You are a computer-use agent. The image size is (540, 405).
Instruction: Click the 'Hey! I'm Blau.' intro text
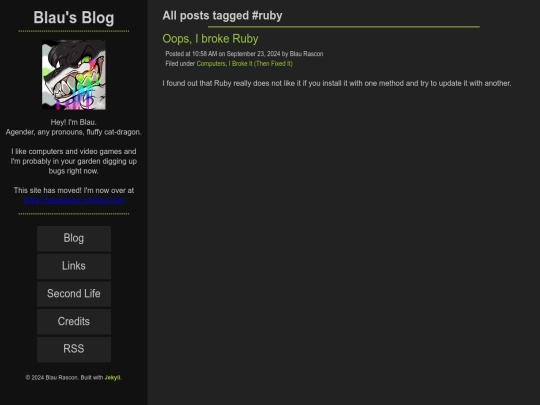tap(74, 122)
